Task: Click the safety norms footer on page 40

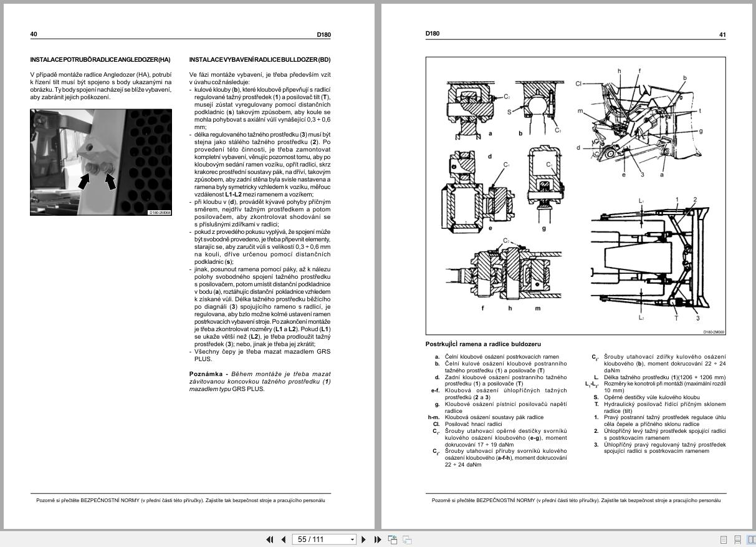Action: tap(181, 500)
